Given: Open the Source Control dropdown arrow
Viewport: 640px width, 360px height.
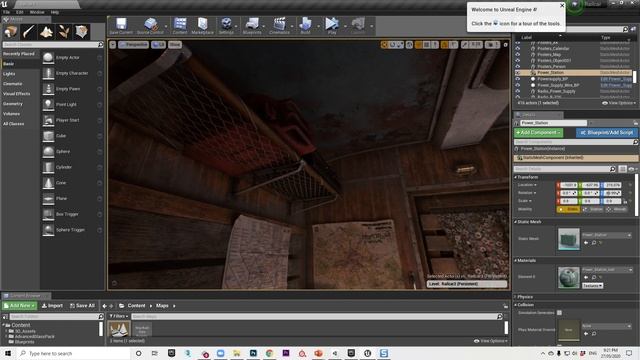Looking at the screenshot, I should coord(165,26).
